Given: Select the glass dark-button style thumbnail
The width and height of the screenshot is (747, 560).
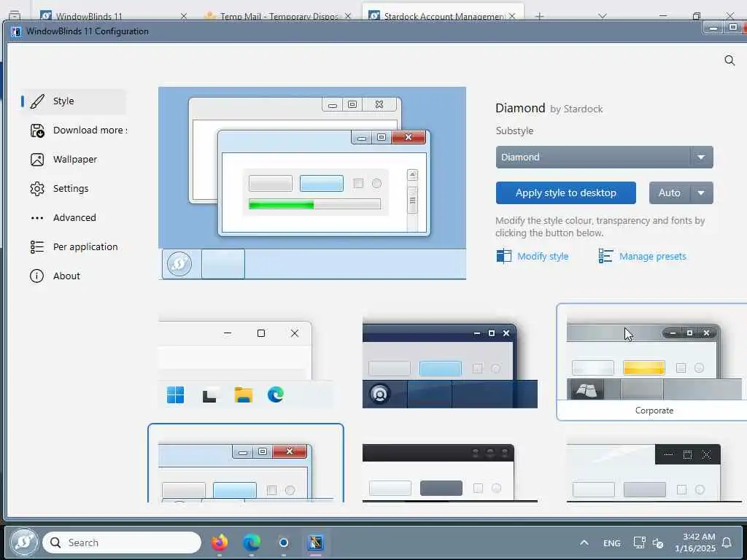Looking at the screenshot, I should pyautogui.click(x=654, y=472).
